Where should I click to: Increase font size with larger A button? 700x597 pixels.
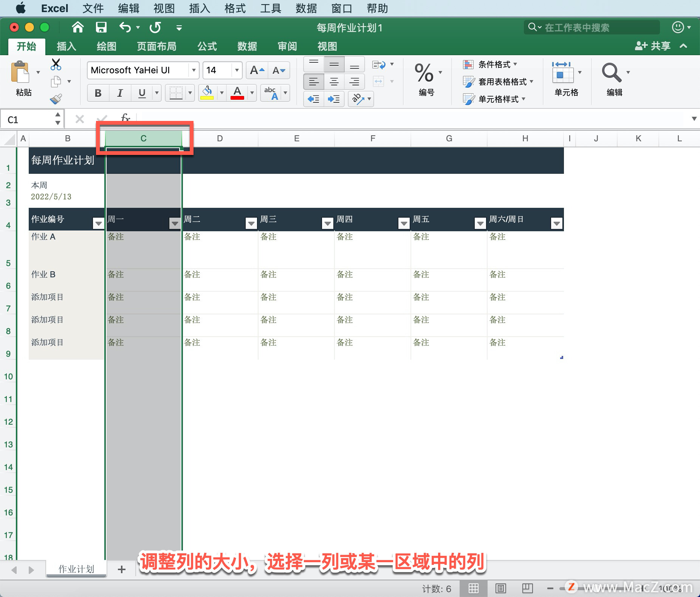tap(257, 70)
